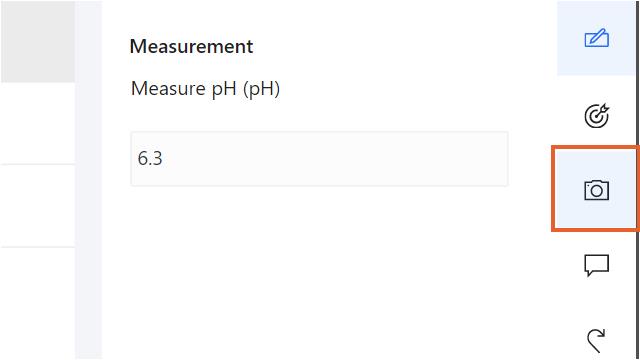The image size is (640, 360).
Task: Select the lavender vertical divider strip
Action: 89,180
